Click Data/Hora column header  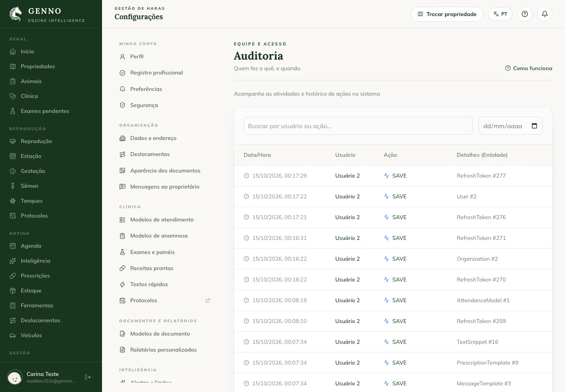[257, 155]
